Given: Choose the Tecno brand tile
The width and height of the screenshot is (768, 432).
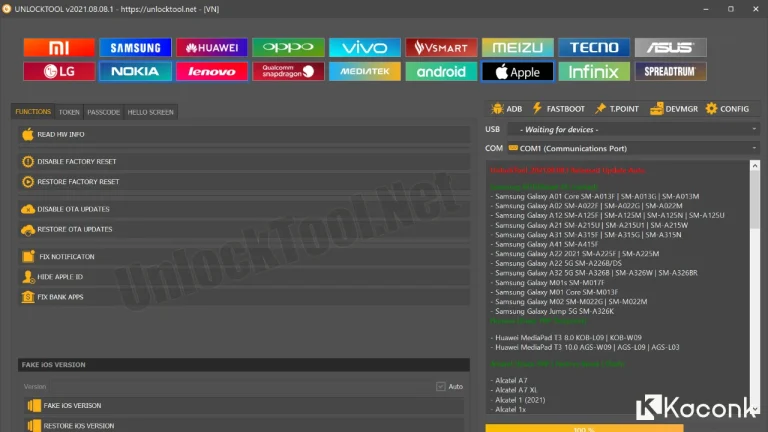Looking at the screenshot, I should click(594, 48).
